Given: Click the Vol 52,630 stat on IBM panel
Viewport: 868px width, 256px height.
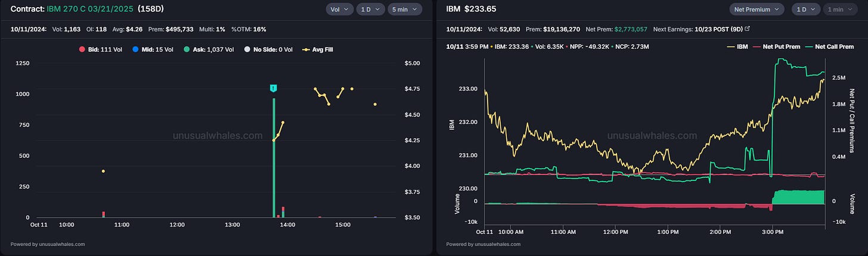Looking at the screenshot, I should (504, 29).
